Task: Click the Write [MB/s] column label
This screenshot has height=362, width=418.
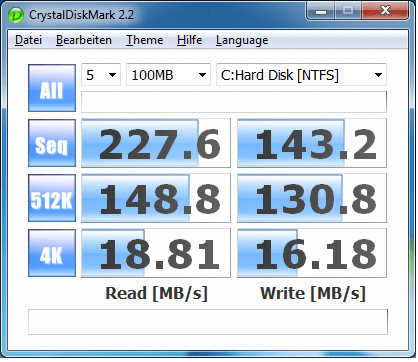Action: [x=313, y=294]
